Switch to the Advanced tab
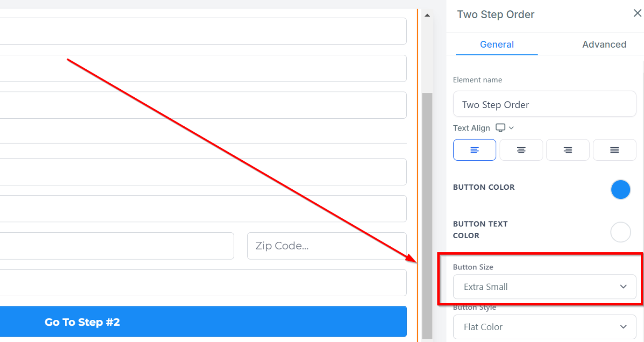 (604, 44)
